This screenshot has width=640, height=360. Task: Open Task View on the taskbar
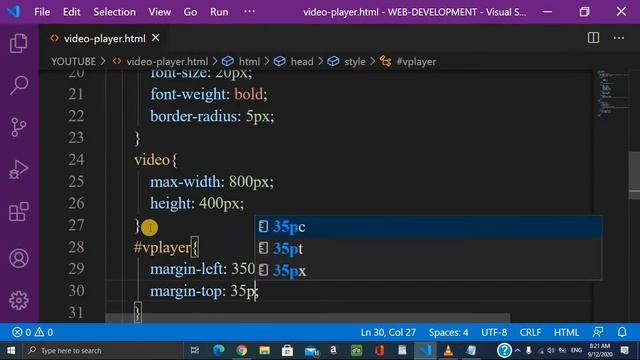[195, 351]
